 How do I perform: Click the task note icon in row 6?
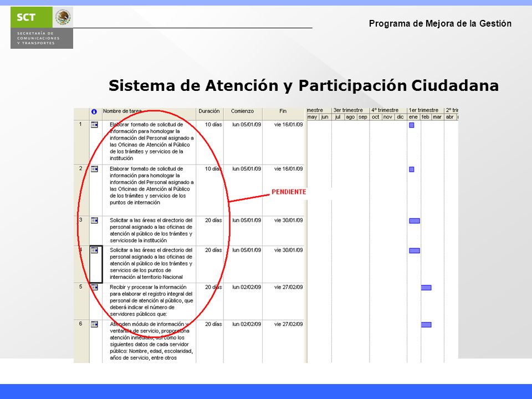click(94, 324)
